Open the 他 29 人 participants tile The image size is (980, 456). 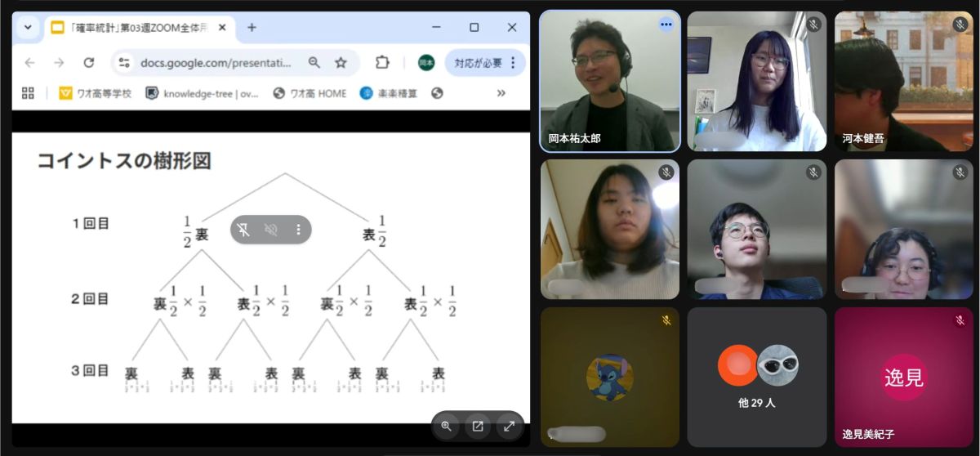[x=757, y=377]
